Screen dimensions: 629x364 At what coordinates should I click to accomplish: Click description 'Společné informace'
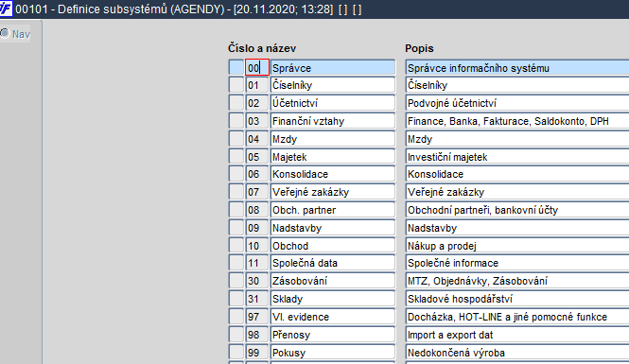(517, 263)
